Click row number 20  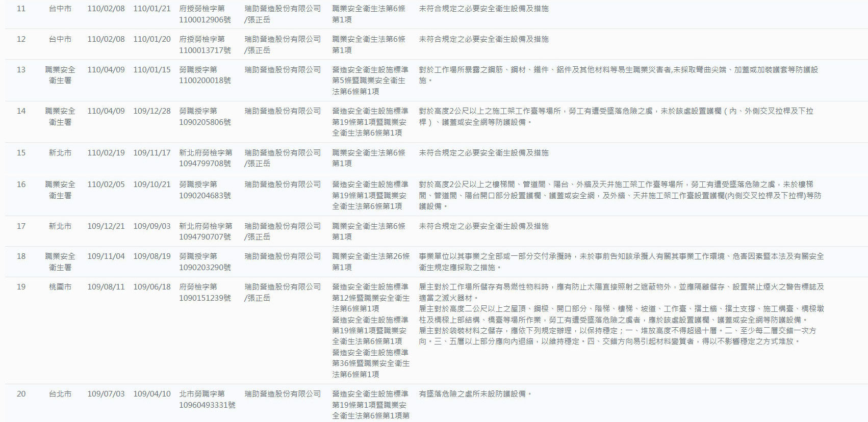coord(21,394)
